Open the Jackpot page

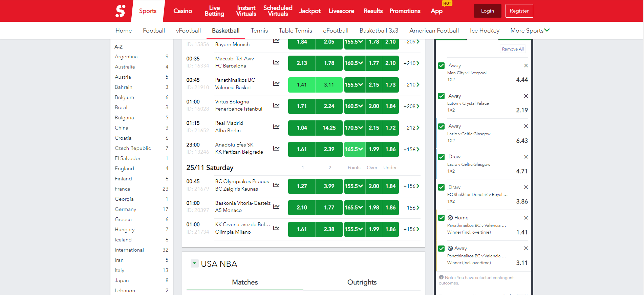coord(310,11)
